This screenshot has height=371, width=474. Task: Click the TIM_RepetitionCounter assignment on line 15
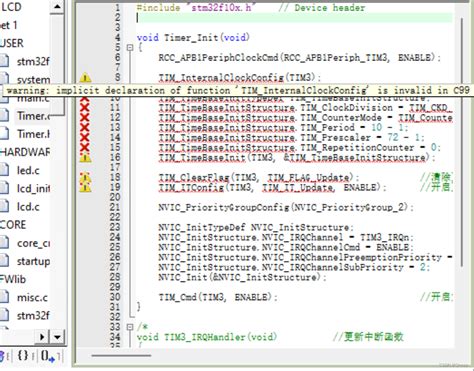tap(300, 147)
